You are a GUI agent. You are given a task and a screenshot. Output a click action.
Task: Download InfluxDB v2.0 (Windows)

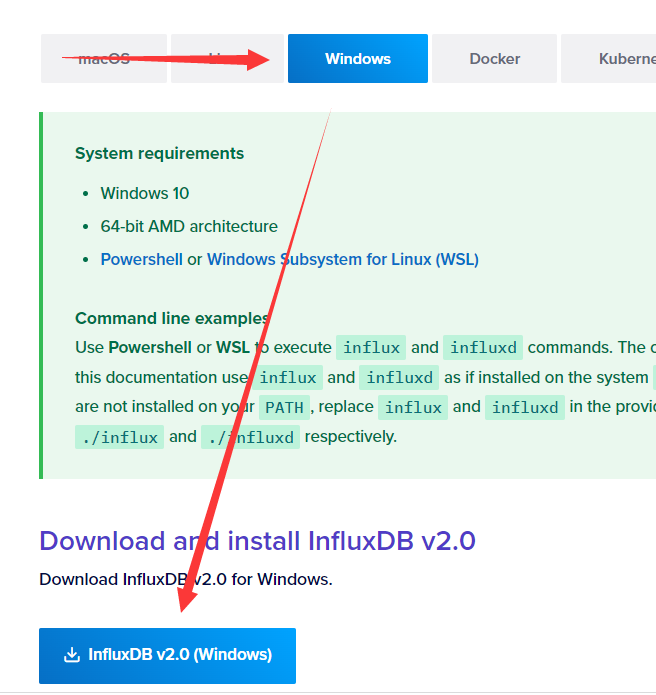[x=167, y=656]
